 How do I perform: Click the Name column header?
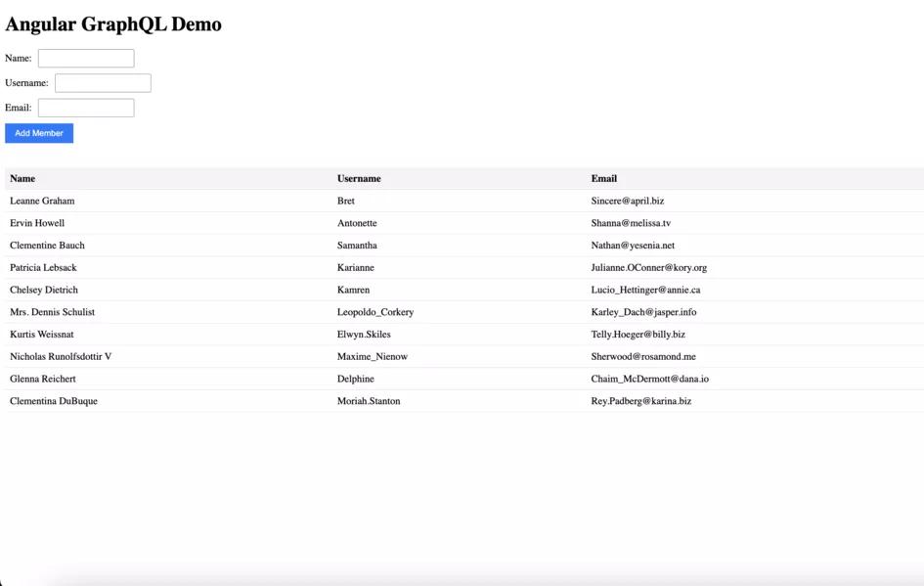point(22,179)
